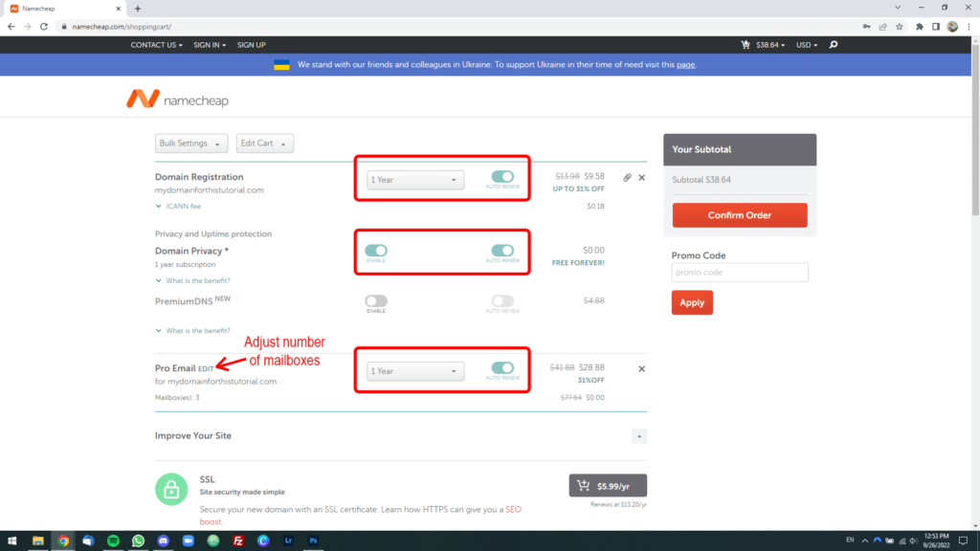The width and height of the screenshot is (980, 551).
Task: Click the browser back arrow
Action: (x=11, y=26)
